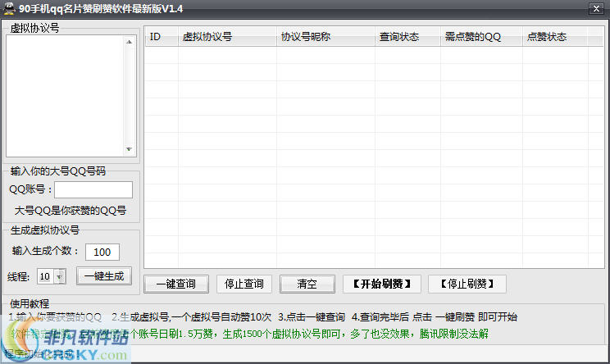Click the 一键查询 button

(x=176, y=284)
